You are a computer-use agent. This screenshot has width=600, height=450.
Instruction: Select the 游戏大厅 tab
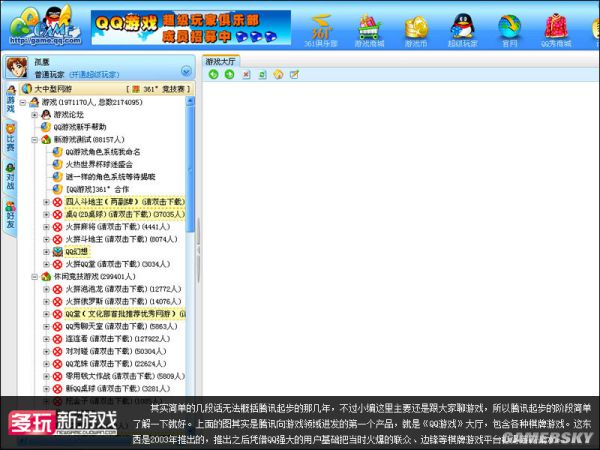(x=220, y=61)
